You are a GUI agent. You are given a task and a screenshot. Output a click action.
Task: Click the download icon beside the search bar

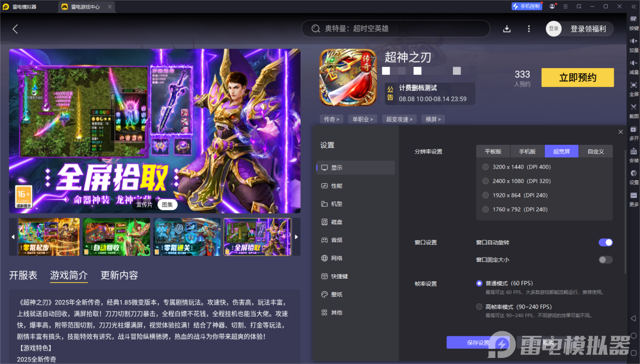[507, 29]
